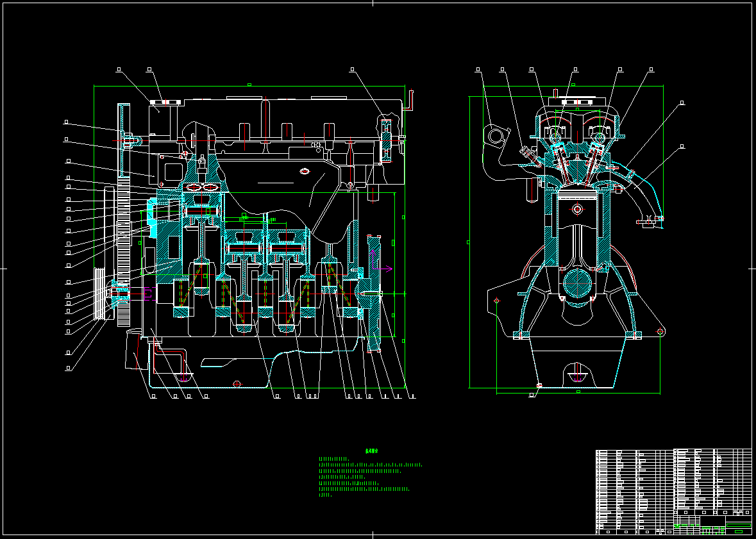Select the camshaft end sprocket in side view

pyautogui.click(x=387, y=140)
